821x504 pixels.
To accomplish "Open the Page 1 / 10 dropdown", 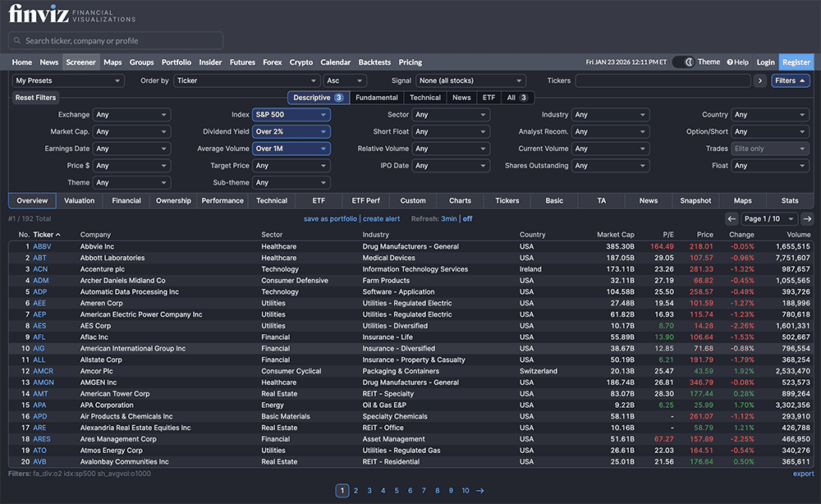I will tap(769, 219).
